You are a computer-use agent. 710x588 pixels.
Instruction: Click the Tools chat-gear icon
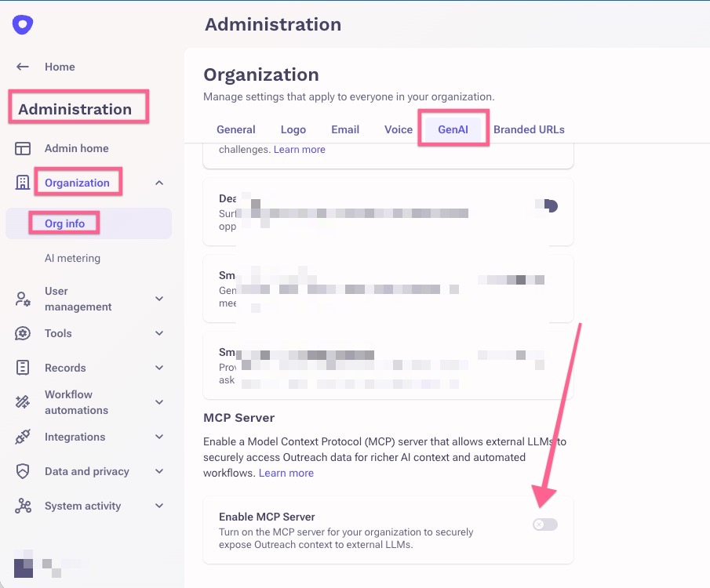pyautogui.click(x=23, y=333)
